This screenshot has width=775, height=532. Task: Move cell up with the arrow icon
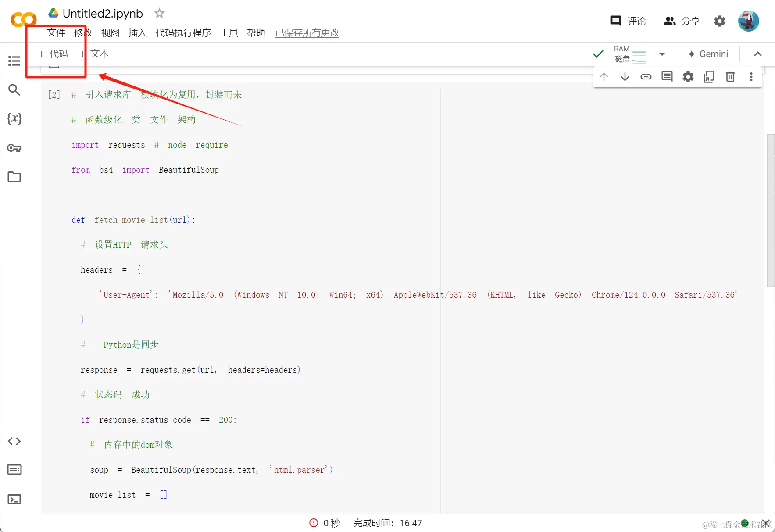(604, 77)
